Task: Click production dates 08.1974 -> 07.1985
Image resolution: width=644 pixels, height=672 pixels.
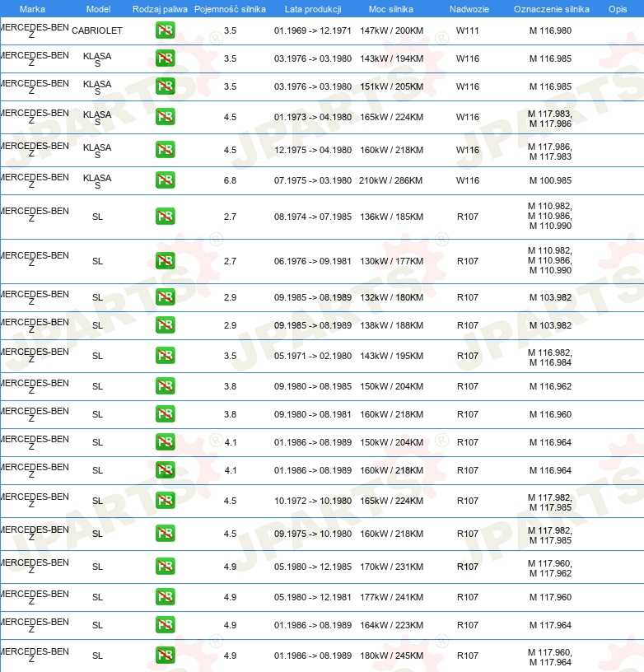Action: 313,217
